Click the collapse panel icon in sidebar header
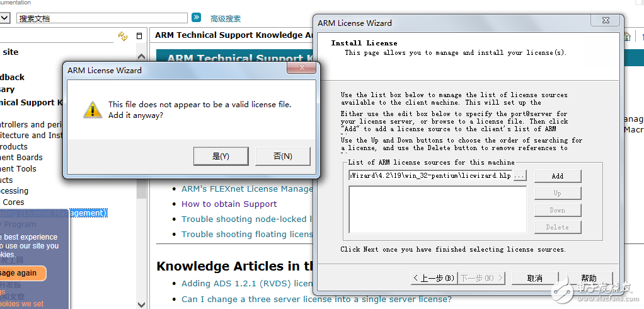644x309 pixels. [x=139, y=36]
